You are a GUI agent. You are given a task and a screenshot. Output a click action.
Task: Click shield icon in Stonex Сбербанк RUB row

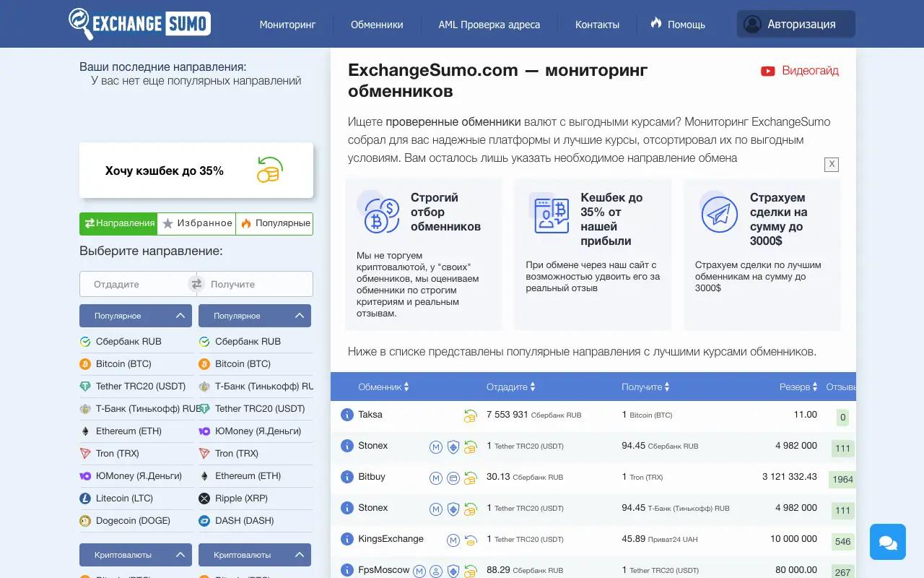[x=453, y=447]
